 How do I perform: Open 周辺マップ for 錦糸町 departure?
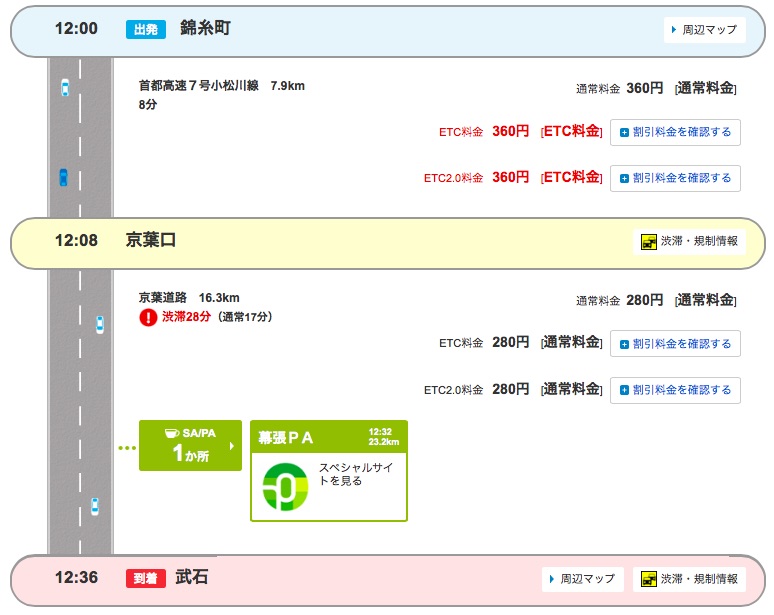pos(704,30)
